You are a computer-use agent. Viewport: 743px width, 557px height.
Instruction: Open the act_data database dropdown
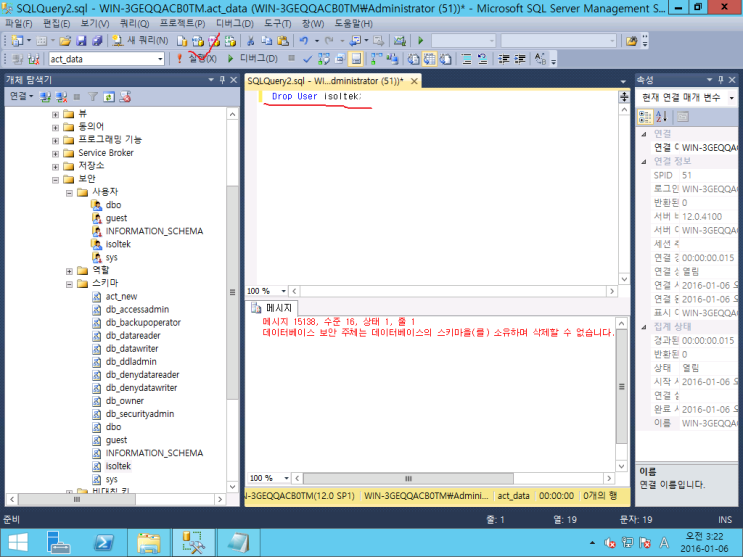(160, 59)
